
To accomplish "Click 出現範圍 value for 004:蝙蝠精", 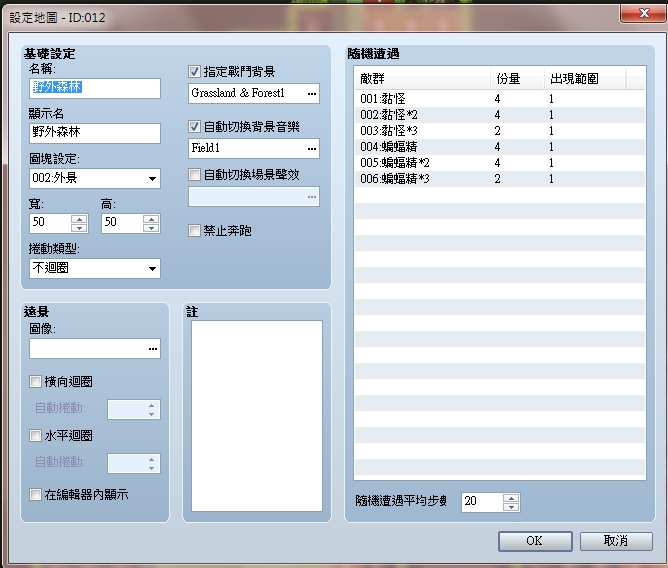I will click(x=551, y=147).
